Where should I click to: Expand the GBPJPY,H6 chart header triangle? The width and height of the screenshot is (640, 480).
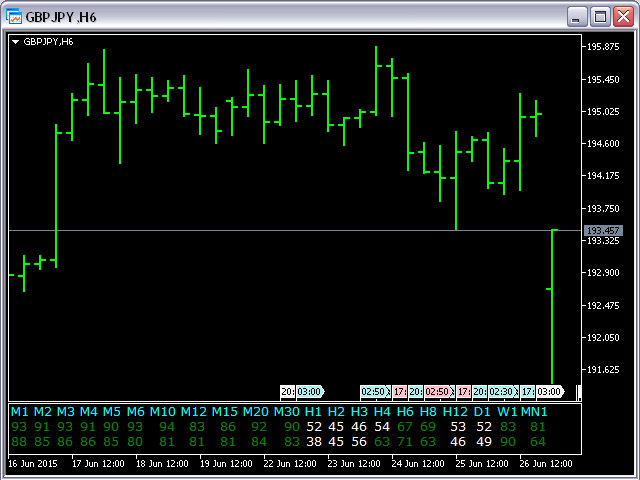16,42
